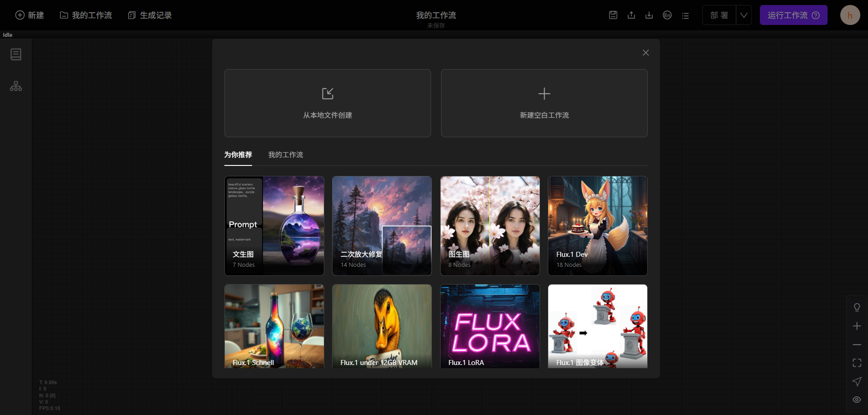This screenshot has width=868, height=415.
Task: Click the 14 Nodes text on 二次放大修复
Action: 353,265
